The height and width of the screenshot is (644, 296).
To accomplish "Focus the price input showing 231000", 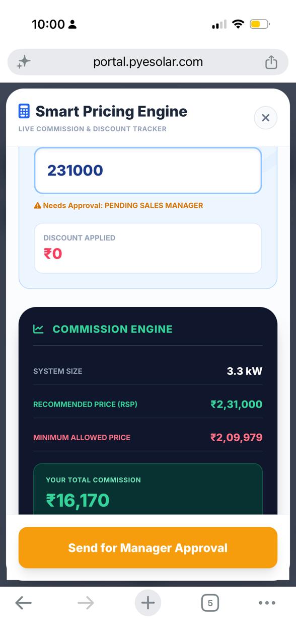I will click(148, 171).
